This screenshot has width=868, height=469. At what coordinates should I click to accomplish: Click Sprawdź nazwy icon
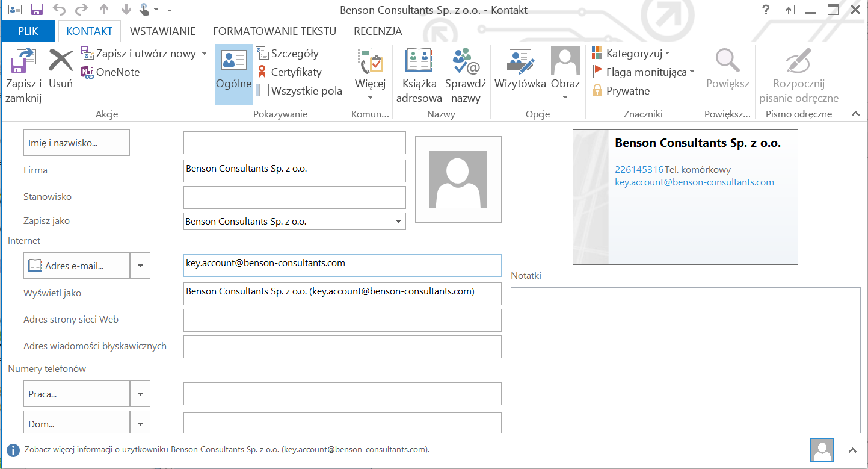tap(466, 75)
